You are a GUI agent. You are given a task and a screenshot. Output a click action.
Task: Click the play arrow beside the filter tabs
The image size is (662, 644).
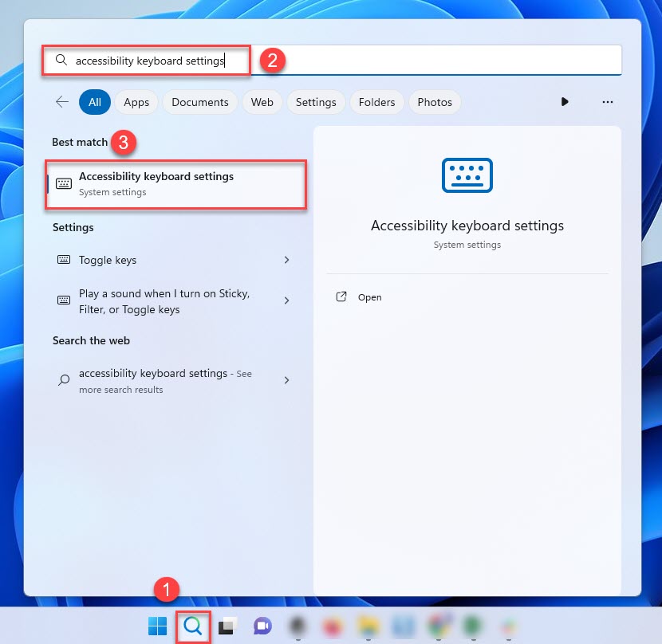(565, 102)
